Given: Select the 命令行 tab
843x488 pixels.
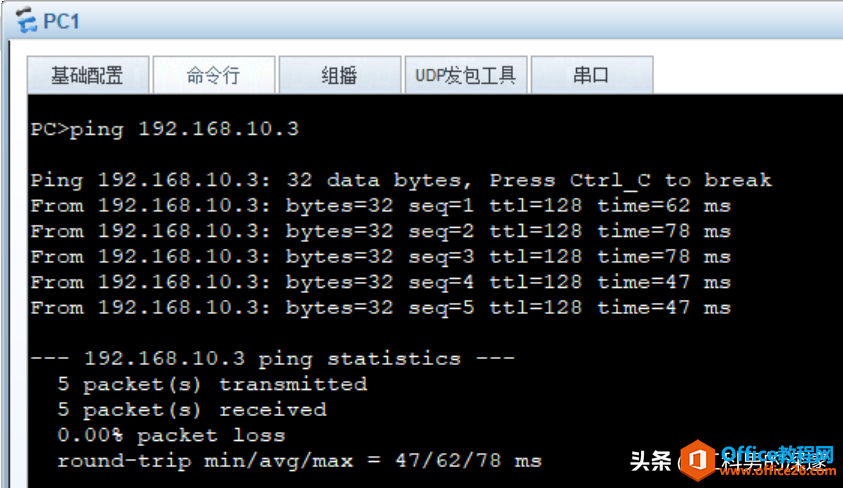Looking at the screenshot, I should (x=213, y=75).
